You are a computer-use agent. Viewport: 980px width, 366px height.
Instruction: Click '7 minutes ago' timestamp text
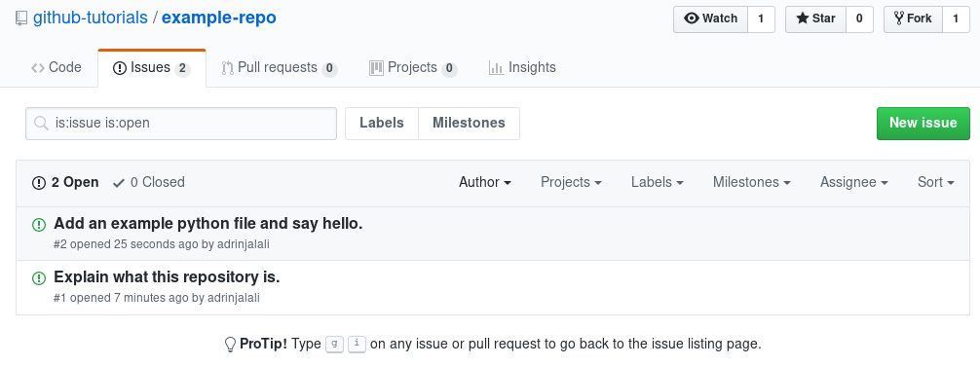(x=151, y=298)
